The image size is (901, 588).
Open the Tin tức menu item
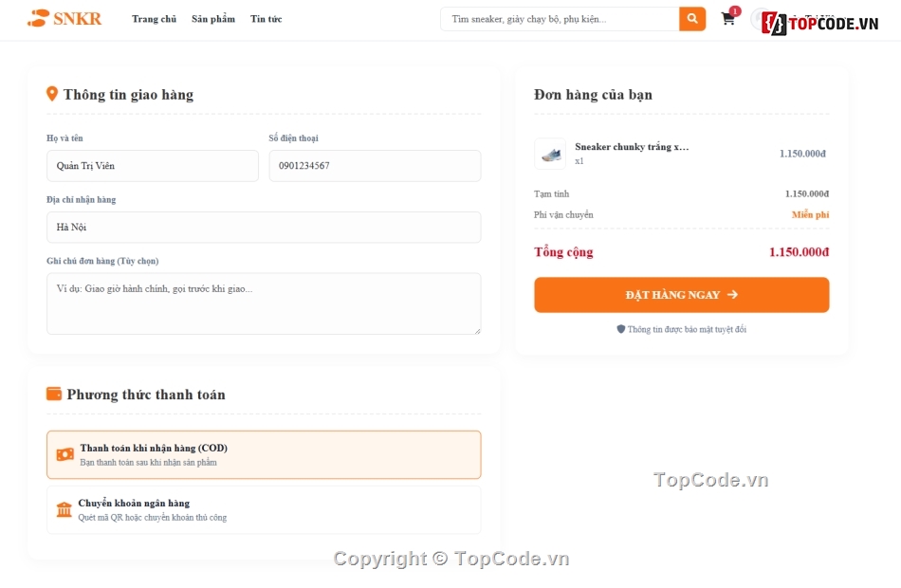click(267, 19)
